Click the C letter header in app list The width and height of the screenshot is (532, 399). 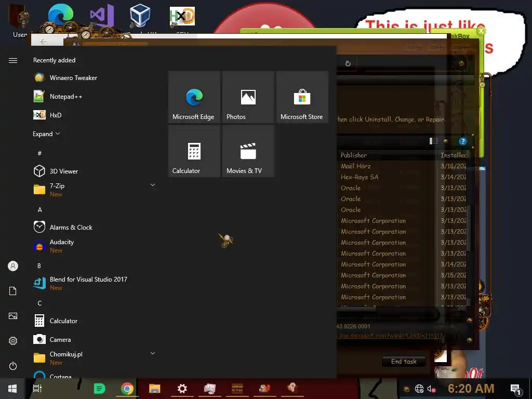click(39, 303)
